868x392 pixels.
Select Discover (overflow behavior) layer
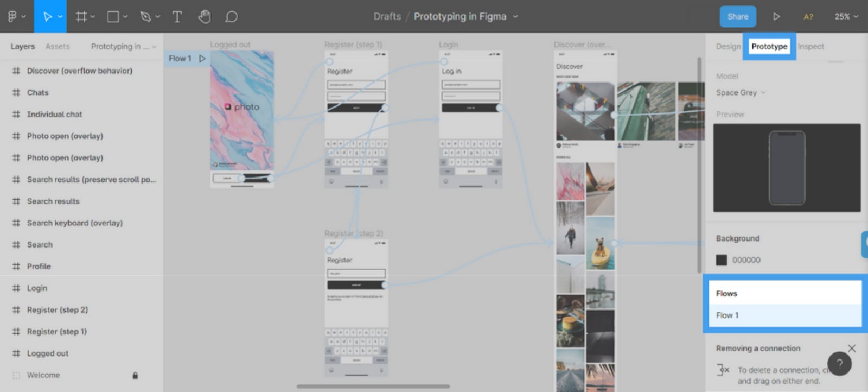80,71
